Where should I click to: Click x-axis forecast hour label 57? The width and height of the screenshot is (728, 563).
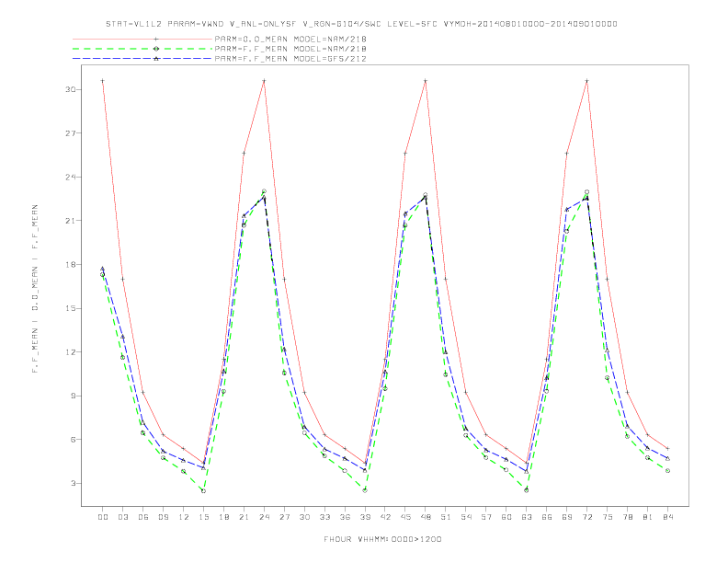[486, 517]
